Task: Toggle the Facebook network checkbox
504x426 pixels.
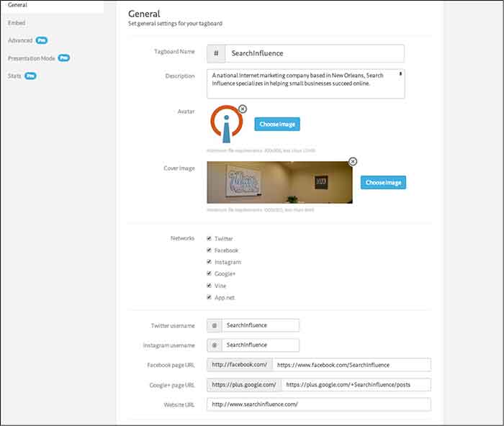Action: (x=210, y=250)
